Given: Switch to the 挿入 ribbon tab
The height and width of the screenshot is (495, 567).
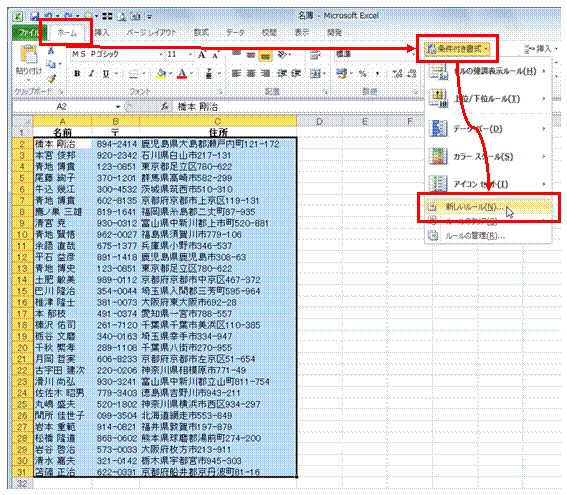Looking at the screenshot, I should [x=102, y=33].
